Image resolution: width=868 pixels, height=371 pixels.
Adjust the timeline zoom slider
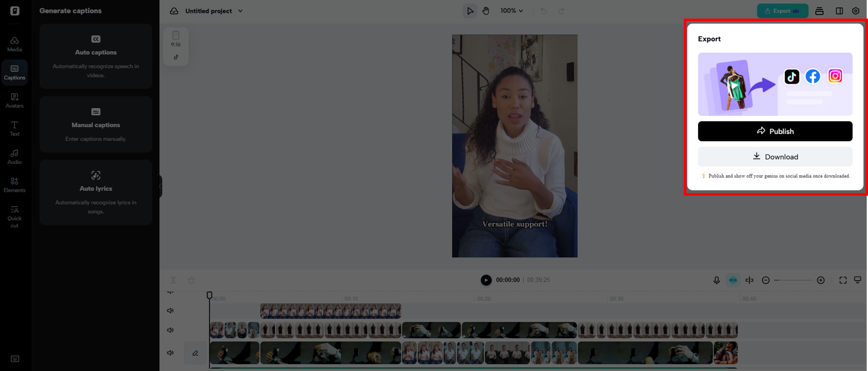tap(793, 280)
